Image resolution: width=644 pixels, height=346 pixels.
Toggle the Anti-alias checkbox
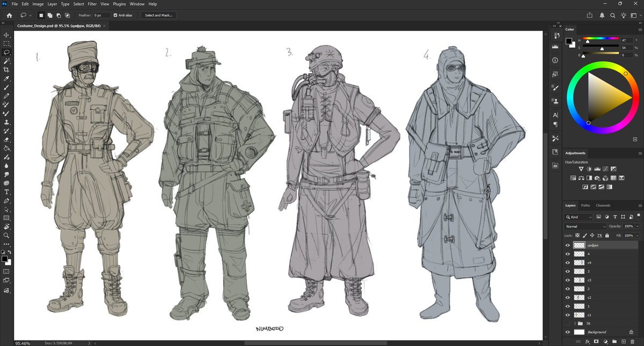click(x=115, y=15)
